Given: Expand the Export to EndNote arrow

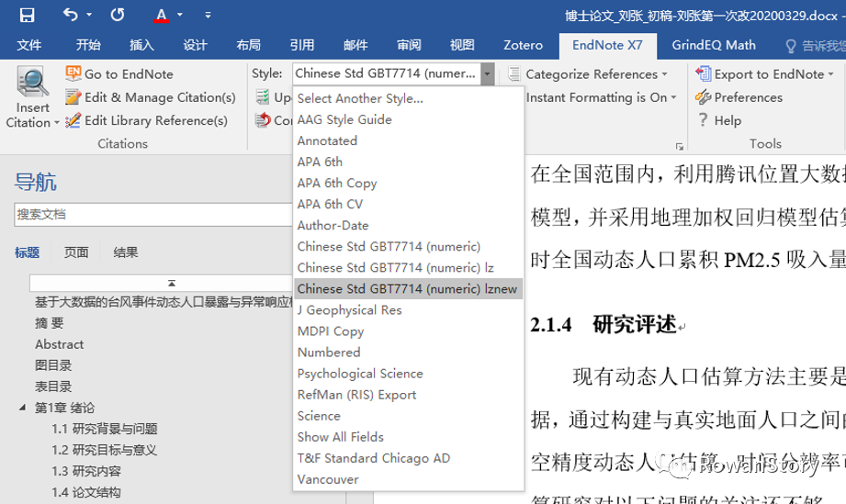Looking at the screenshot, I should point(831,74).
